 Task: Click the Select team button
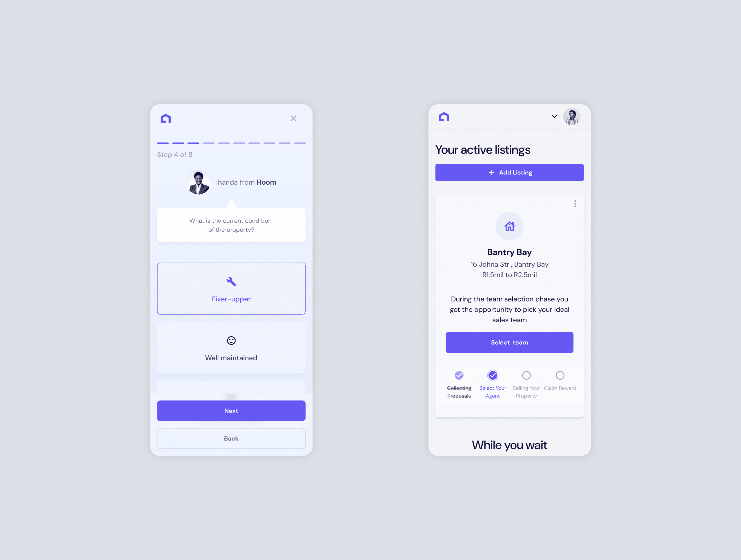[509, 342]
